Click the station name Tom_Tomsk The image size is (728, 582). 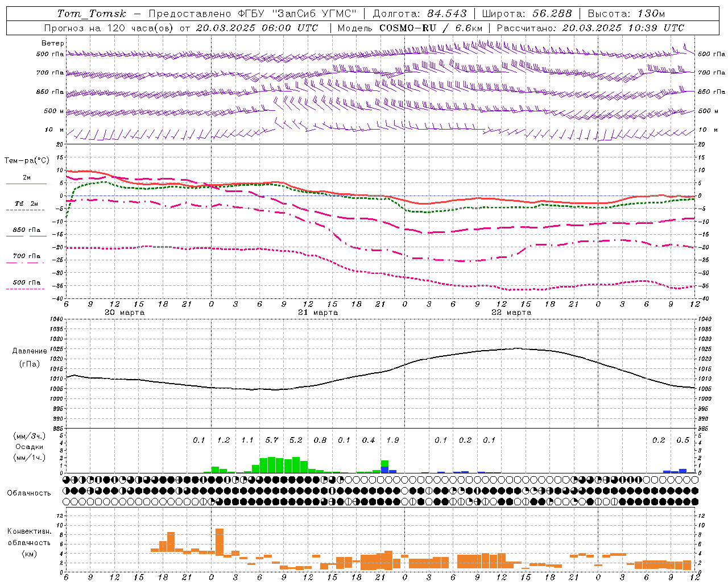(92, 14)
